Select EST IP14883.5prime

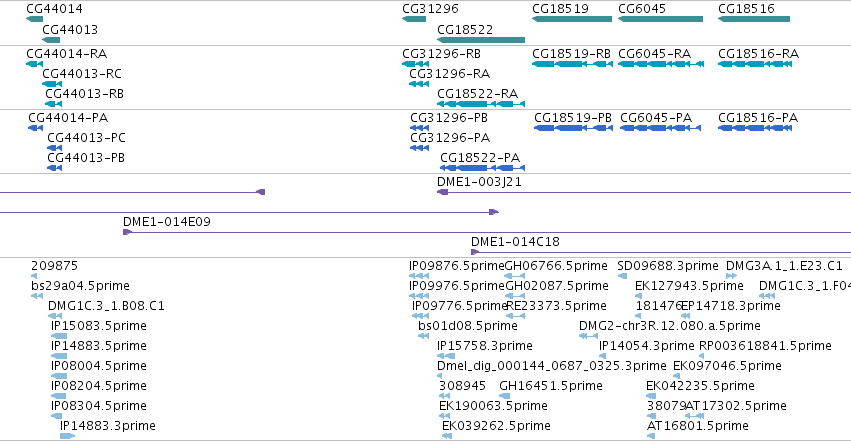click(x=59, y=356)
